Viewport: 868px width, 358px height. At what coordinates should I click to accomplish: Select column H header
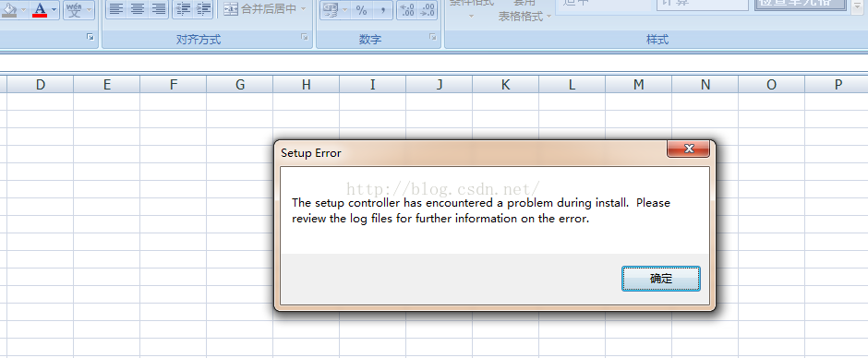(307, 84)
